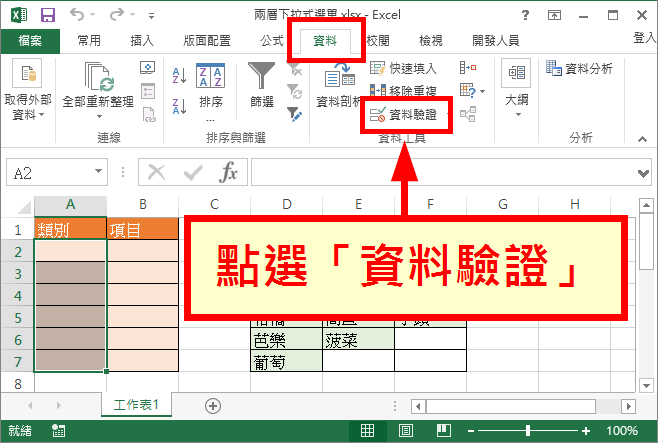Sort Z to A descending icon
Image resolution: width=658 pixels, height=443 pixels.
180,106
